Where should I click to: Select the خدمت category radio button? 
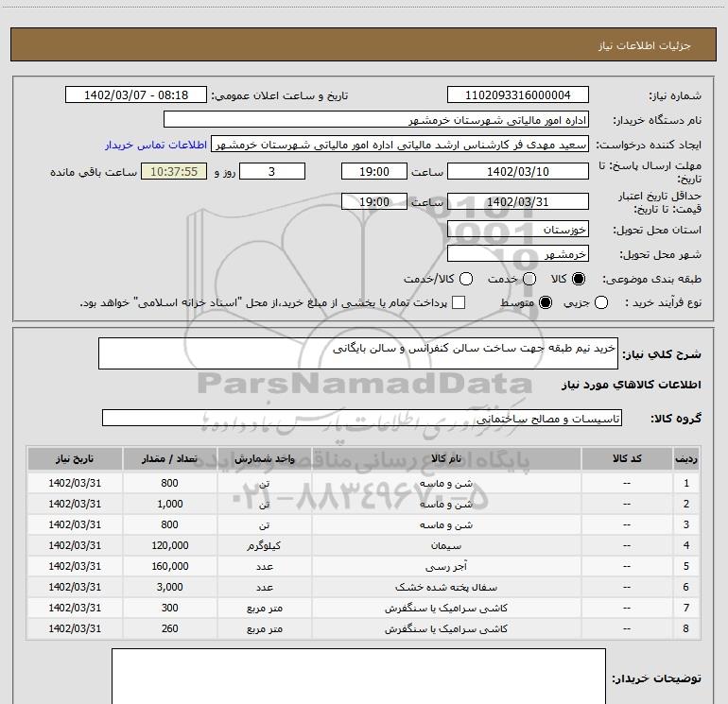[x=529, y=279]
